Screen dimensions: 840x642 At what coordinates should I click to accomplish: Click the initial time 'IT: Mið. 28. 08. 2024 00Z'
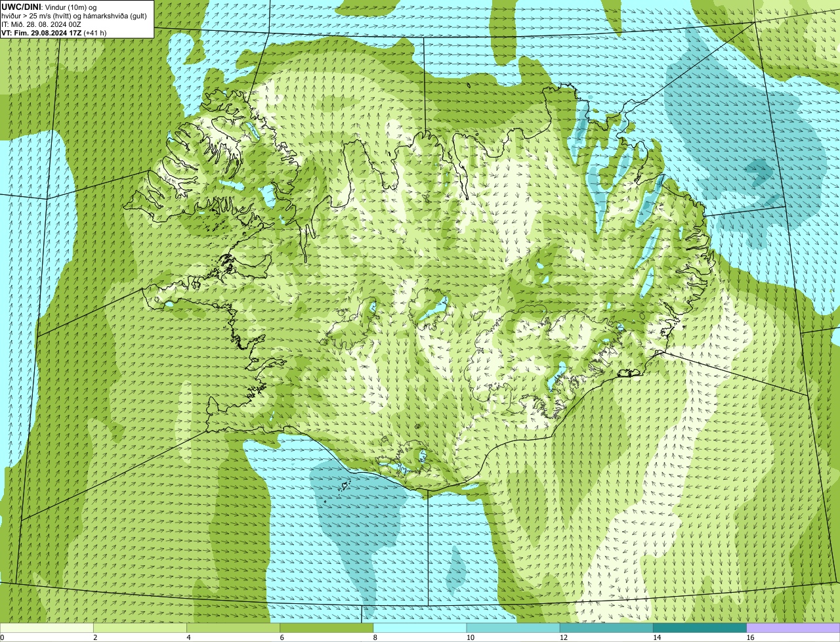[x=41, y=24]
